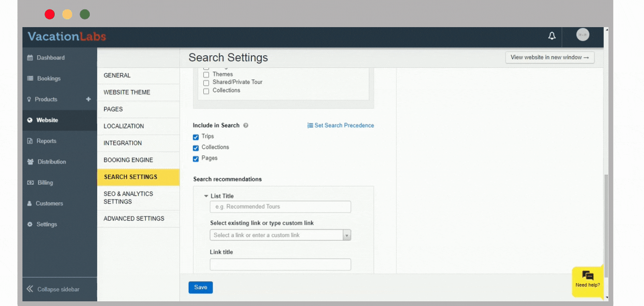This screenshot has height=306, width=644.
Task: Click the Billing icon in sidebar
Action: 30,183
